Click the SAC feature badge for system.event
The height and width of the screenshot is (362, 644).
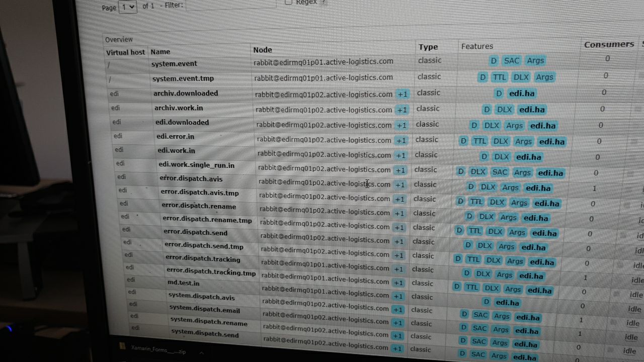pos(511,61)
